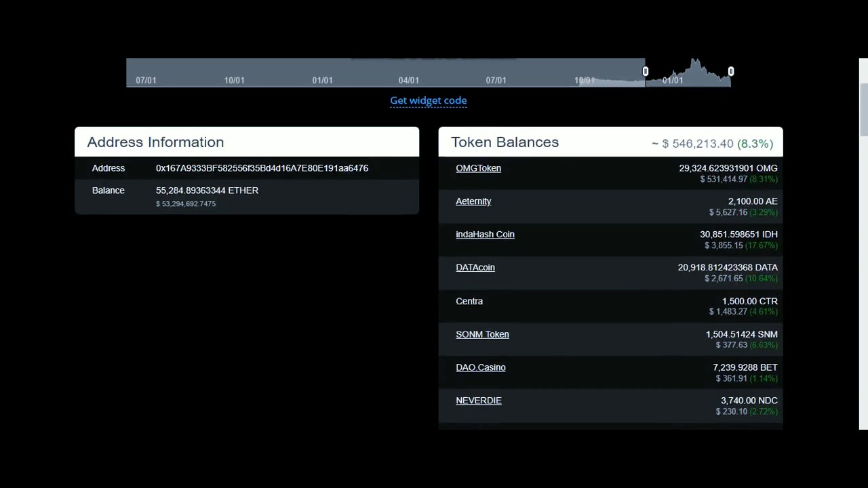The width and height of the screenshot is (868, 488).
Task: Click the $ 5,627.16 Aeternity value
Action: point(728,213)
